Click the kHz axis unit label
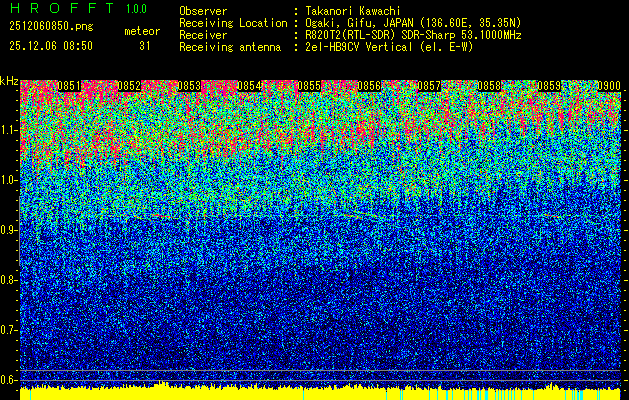The height and width of the screenshot is (400, 629). pyautogui.click(x=10, y=81)
